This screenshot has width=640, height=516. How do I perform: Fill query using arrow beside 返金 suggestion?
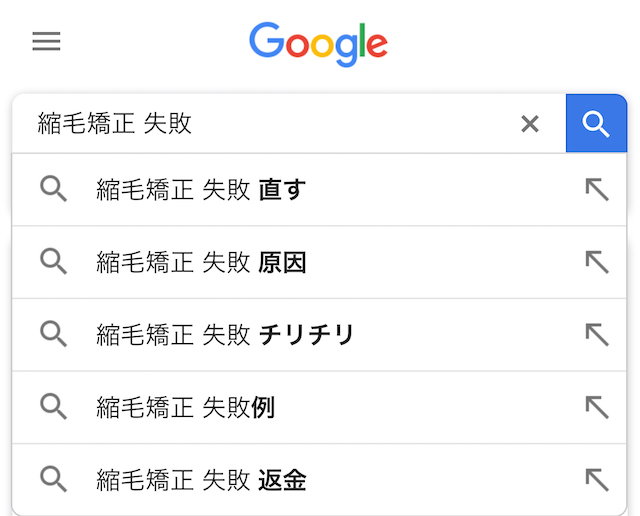click(597, 480)
